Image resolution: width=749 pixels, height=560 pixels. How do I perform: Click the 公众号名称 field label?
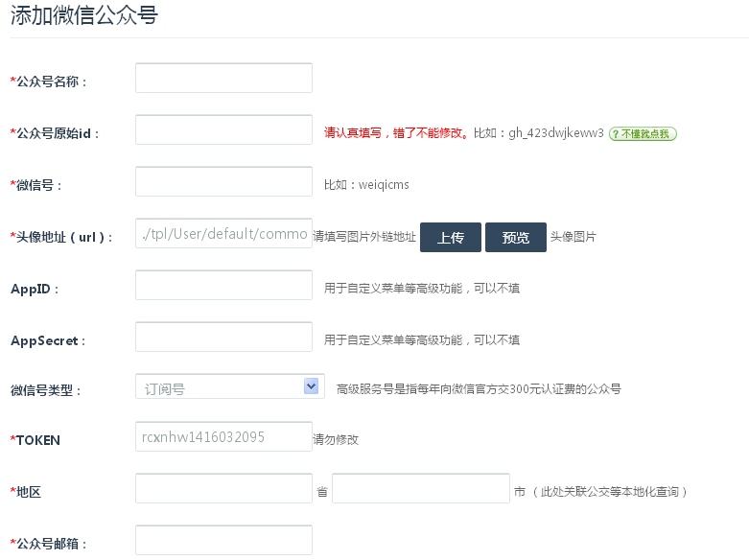tap(52, 82)
